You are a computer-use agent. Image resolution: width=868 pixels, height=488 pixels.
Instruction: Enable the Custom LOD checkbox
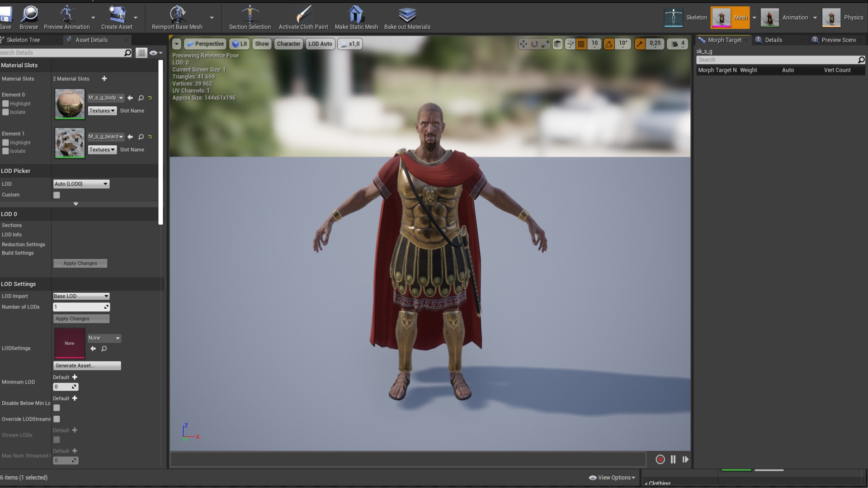tap(57, 195)
